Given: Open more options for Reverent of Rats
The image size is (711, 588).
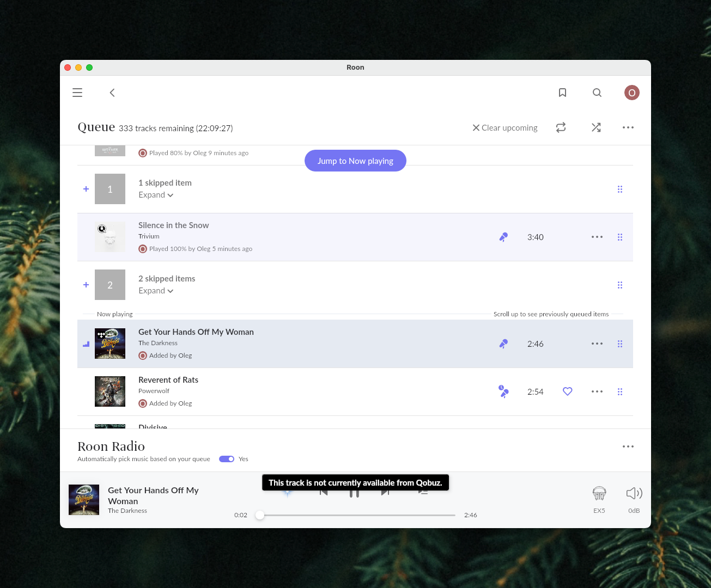Looking at the screenshot, I should tap(597, 392).
